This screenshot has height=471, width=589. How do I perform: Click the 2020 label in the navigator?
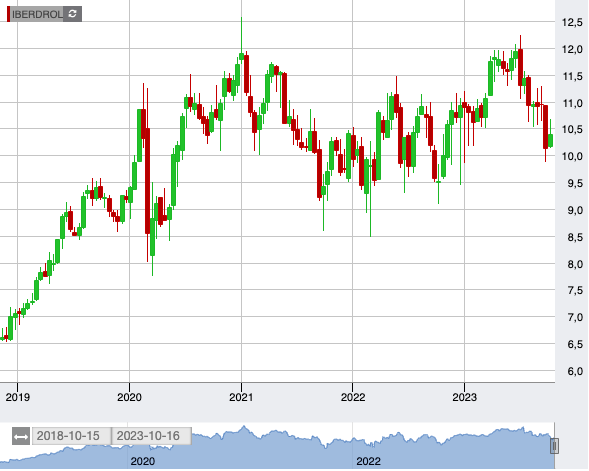click(143, 462)
